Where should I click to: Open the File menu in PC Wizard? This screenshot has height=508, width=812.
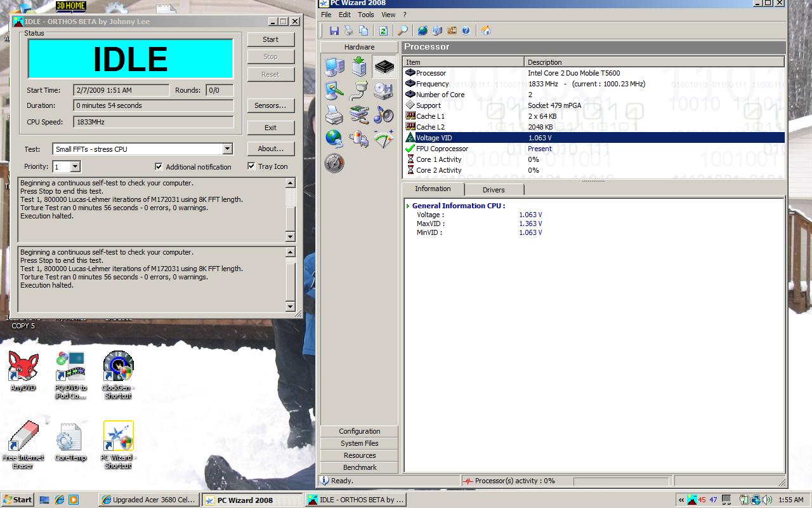[x=326, y=15]
